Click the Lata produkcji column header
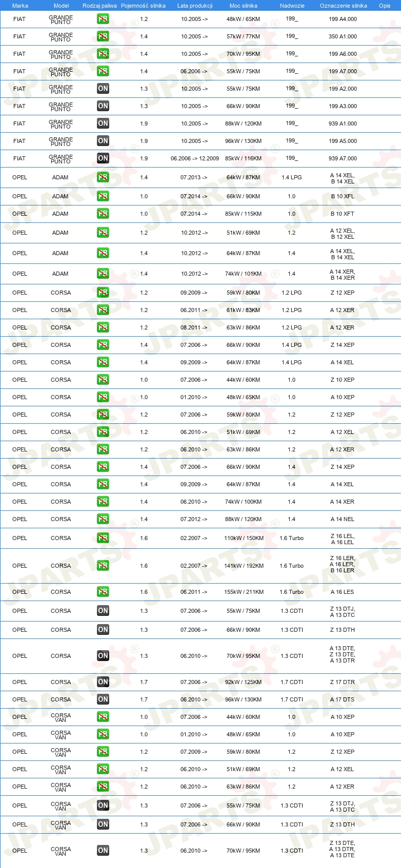The width and height of the screenshot is (401, 868). click(195, 6)
